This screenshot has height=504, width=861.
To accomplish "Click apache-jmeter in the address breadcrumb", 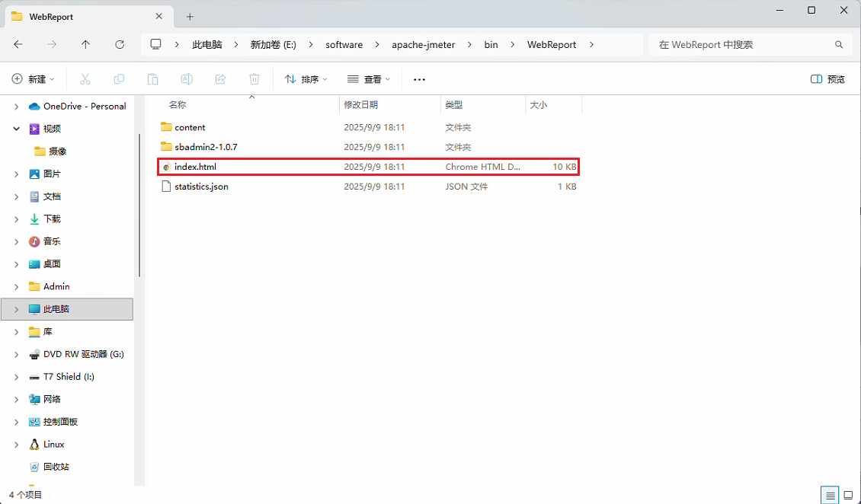I will (423, 45).
